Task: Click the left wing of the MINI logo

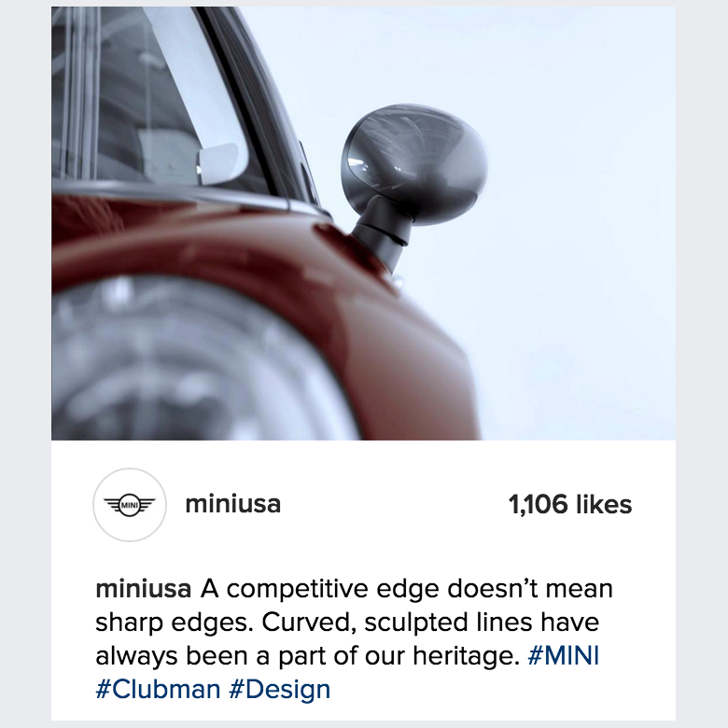Action: click(112, 505)
